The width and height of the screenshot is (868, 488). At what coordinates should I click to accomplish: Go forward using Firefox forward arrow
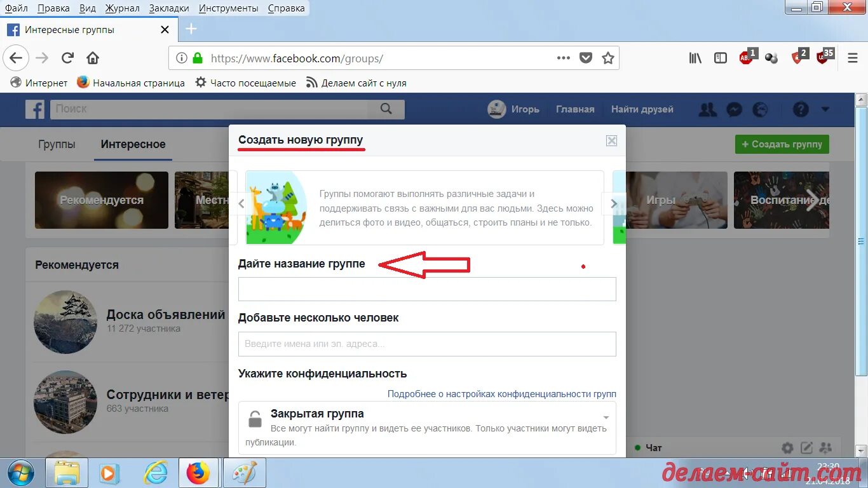click(42, 58)
